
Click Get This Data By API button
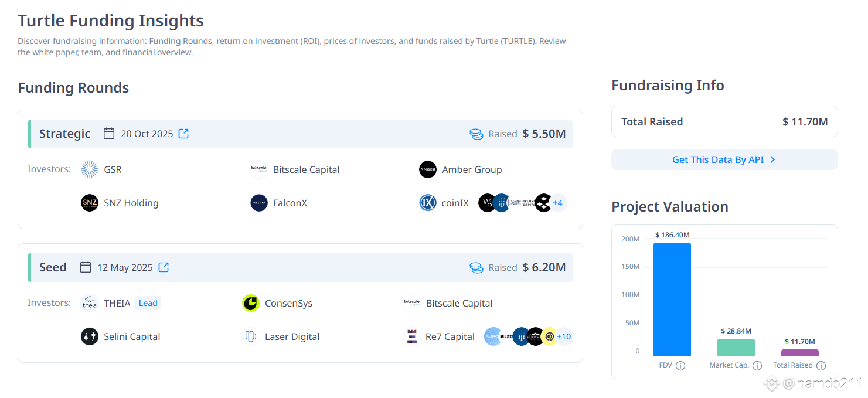click(724, 159)
